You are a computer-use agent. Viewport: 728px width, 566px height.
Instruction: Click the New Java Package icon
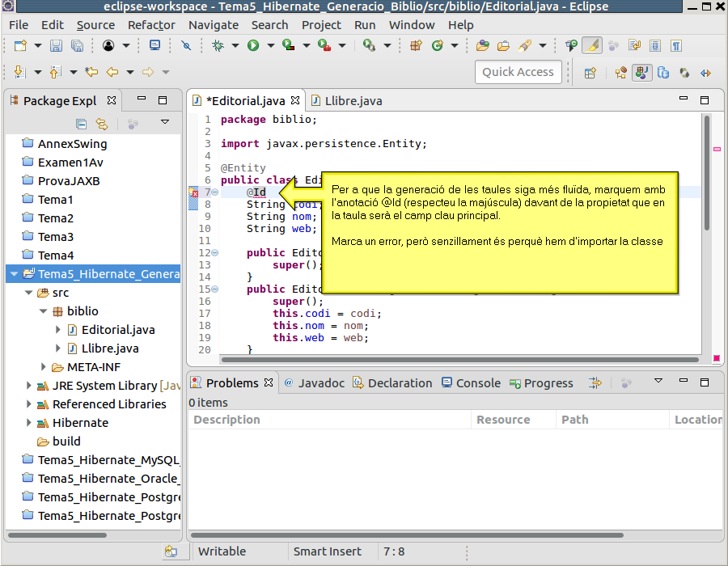417,46
